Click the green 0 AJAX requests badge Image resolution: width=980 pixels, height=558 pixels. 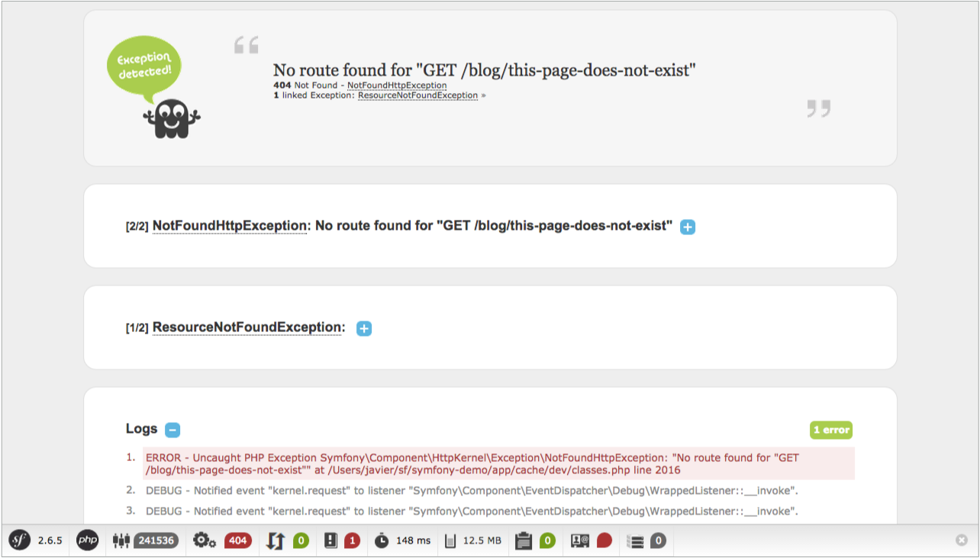point(301,540)
